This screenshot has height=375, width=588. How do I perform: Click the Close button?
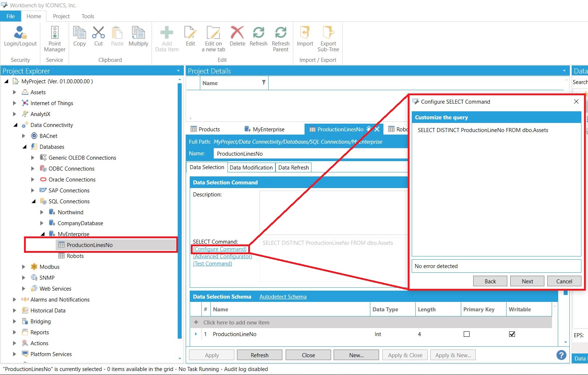point(308,355)
